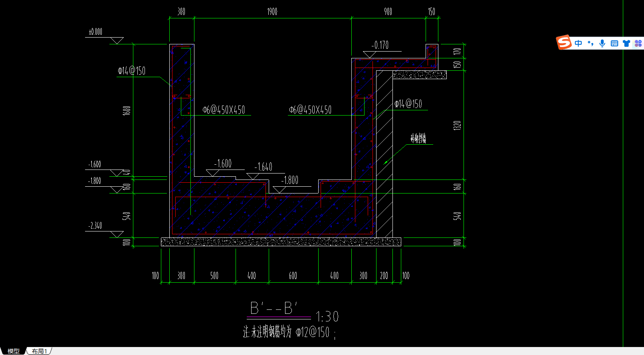Switch to the 模型 tab
Image resolution: width=644 pixels, height=355 pixels.
[14, 351]
